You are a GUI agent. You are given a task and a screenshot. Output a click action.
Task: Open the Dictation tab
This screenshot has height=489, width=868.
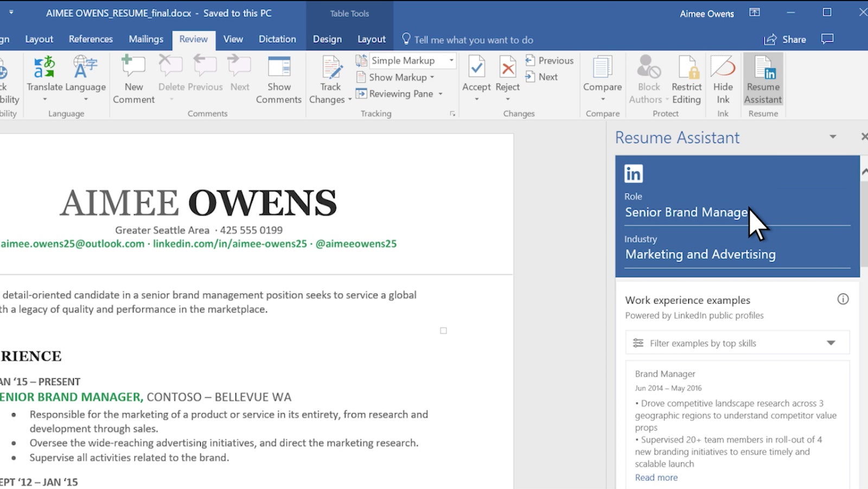tap(277, 39)
